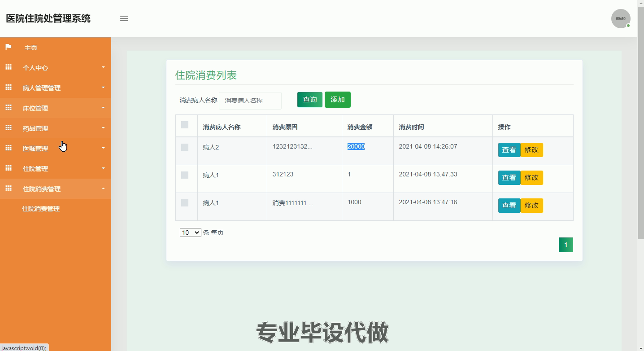Expand the 住院管理 menu arrow
644x351 pixels.
(x=103, y=168)
